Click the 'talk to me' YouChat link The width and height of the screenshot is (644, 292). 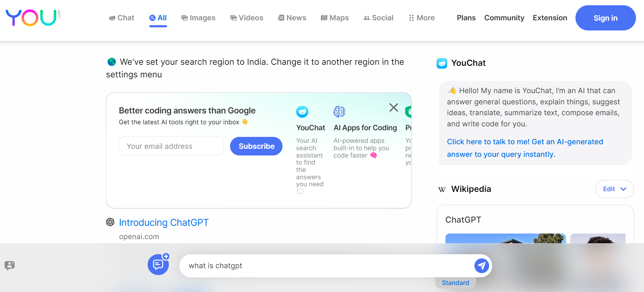[x=525, y=148]
